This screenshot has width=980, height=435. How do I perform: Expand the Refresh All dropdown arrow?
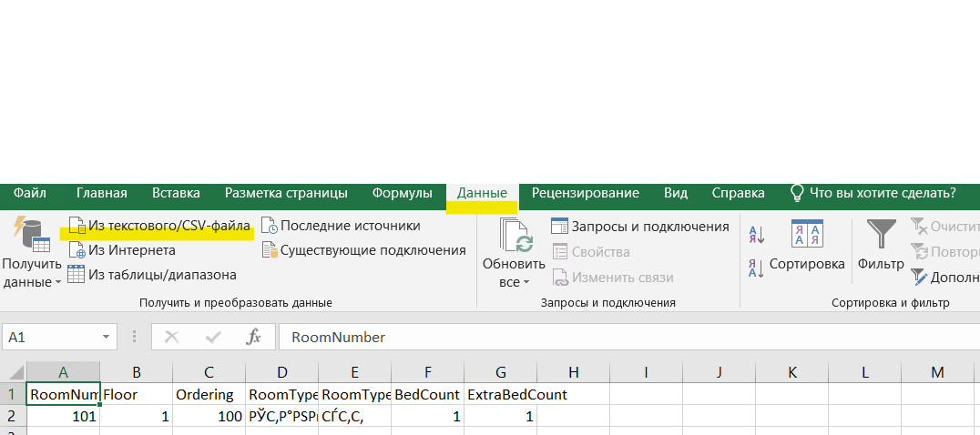pyautogui.click(x=526, y=283)
